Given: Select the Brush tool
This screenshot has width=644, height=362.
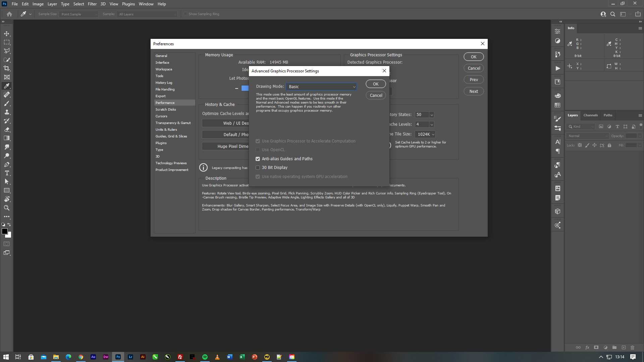Looking at the screenshot, I should pos(7,103).
